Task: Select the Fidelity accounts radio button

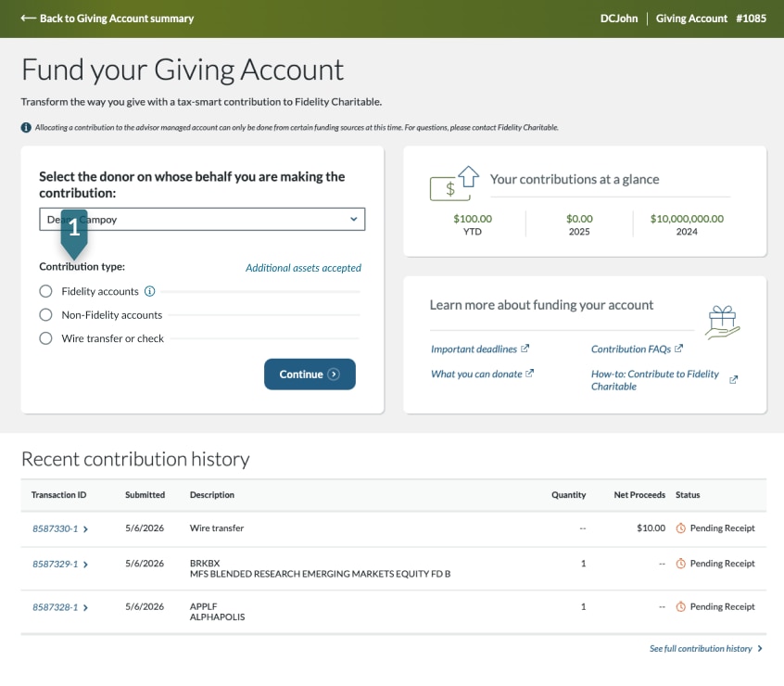Action: pyautogui.click(x=45, y=291)
